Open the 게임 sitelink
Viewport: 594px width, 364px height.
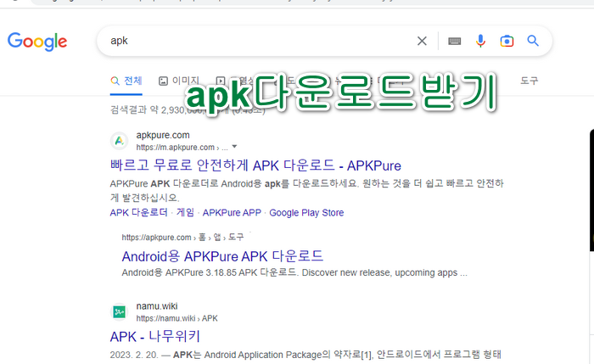coord(185,212)
